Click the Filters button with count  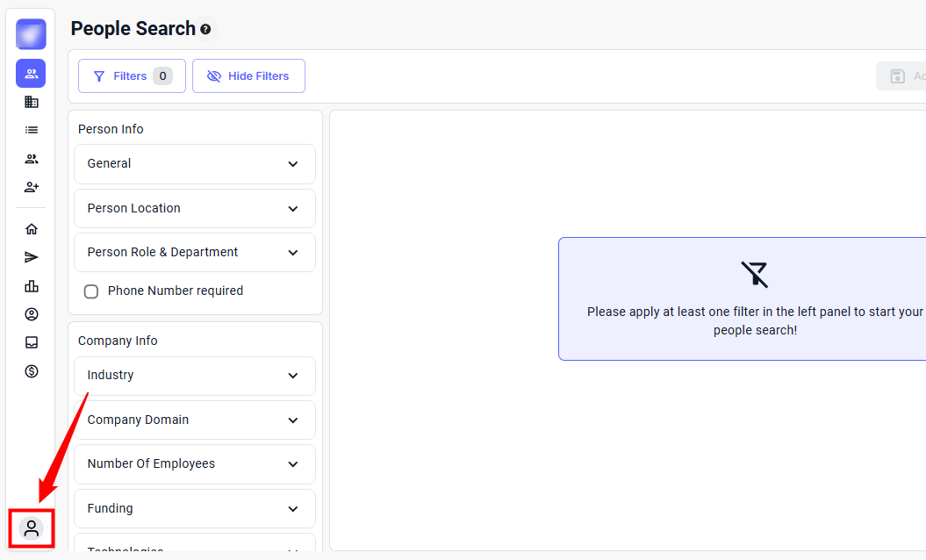coord(132,76)
